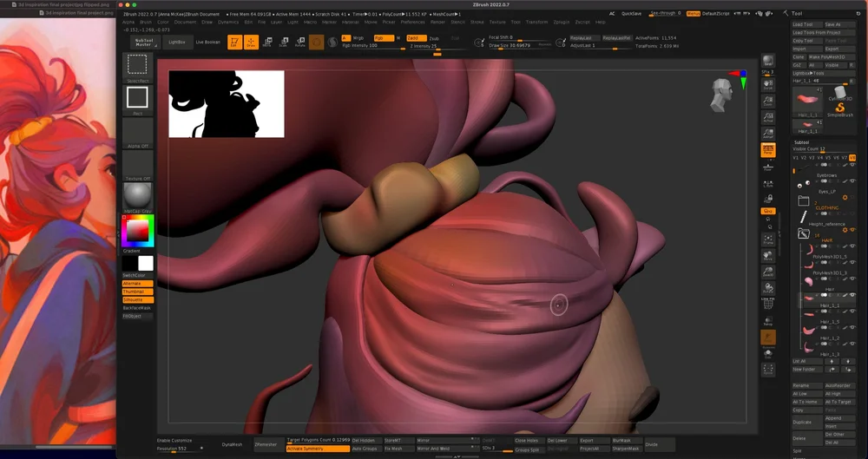Click the Rect stroke thumbnail
This screenshot has height=459, width=868.
tap(137, 100)
